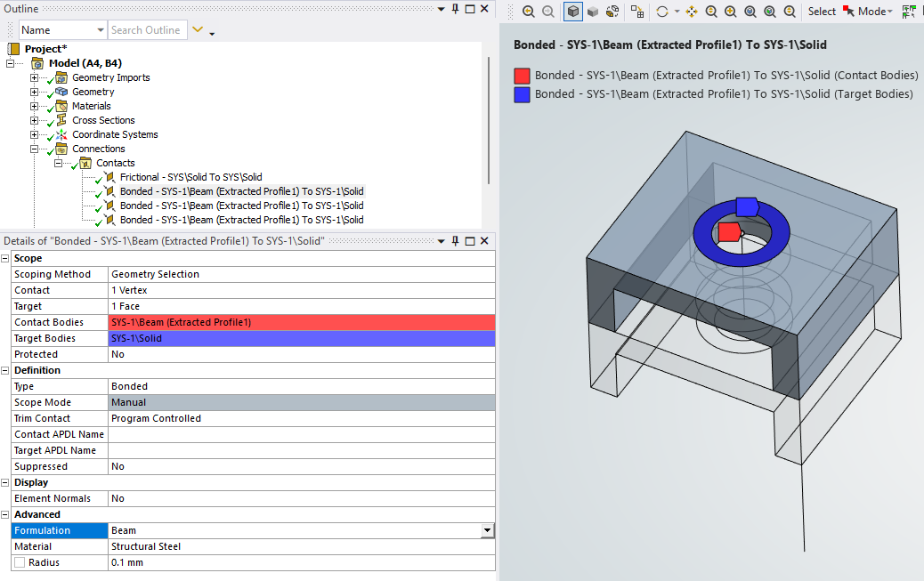The width and height of the screenshot is (924, 581).
Task: Collapse the Contacts node
Action: tap(59, 163)
